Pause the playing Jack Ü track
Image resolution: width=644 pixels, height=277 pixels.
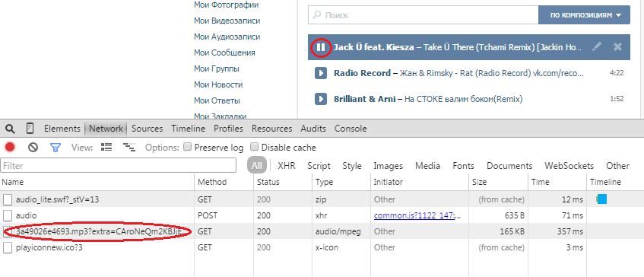pos(321,47)
